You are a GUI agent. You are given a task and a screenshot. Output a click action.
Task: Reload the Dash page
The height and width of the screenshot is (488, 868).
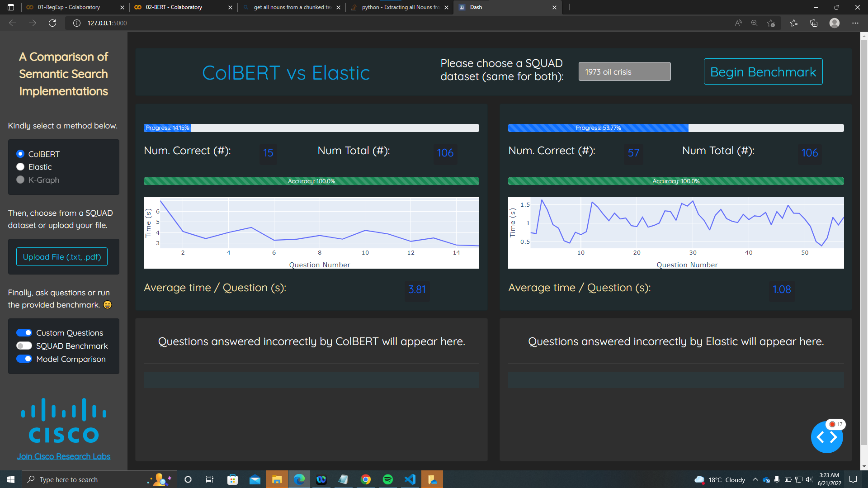tap(52, 23)
